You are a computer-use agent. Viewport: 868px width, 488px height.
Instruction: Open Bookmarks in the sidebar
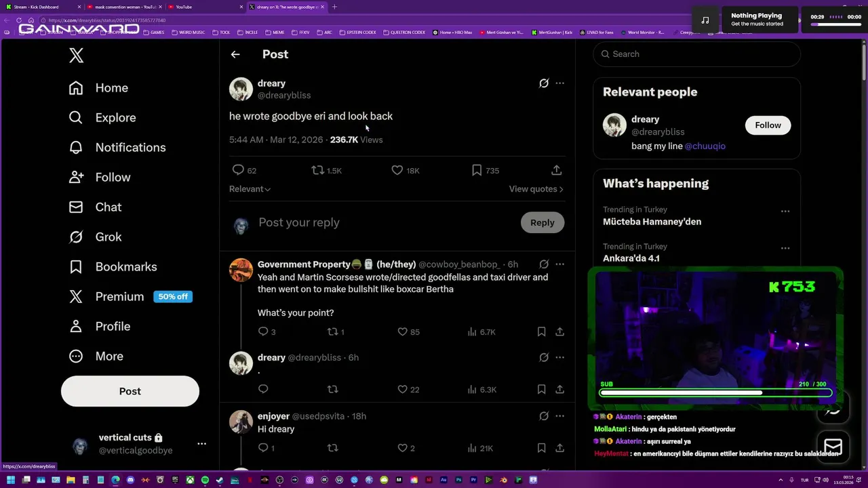[113, 267]
